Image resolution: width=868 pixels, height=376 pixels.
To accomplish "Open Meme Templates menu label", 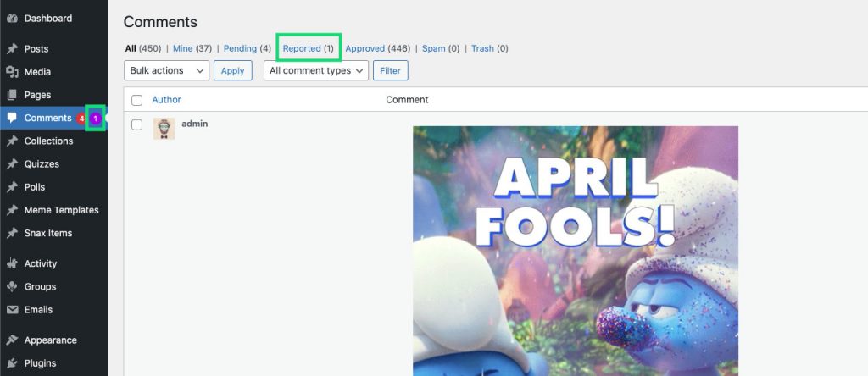I will click(61, 210).
